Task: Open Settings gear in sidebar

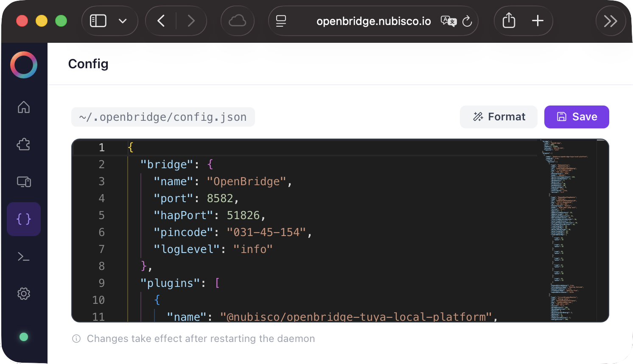Action: [x=24, y=294]
